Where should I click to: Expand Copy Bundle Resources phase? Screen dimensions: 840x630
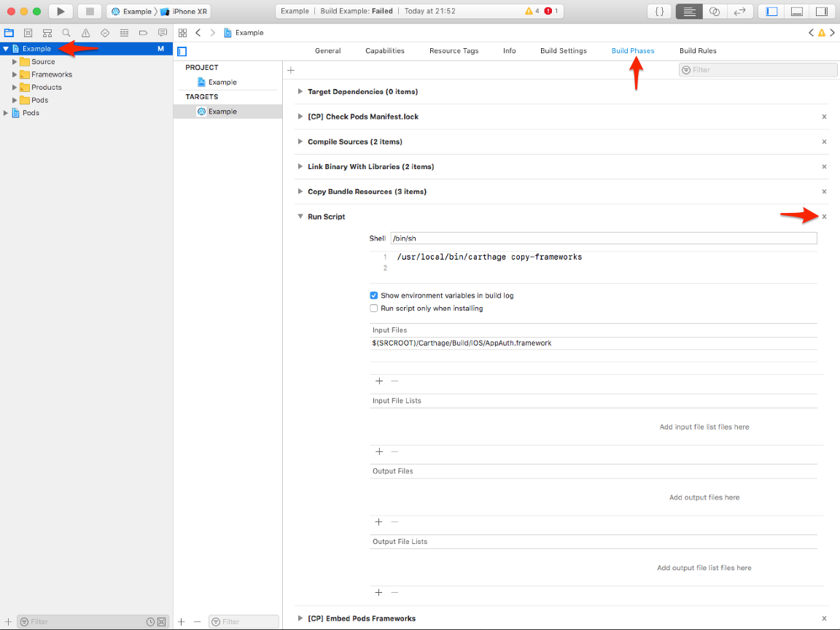(x=300, y=192)
